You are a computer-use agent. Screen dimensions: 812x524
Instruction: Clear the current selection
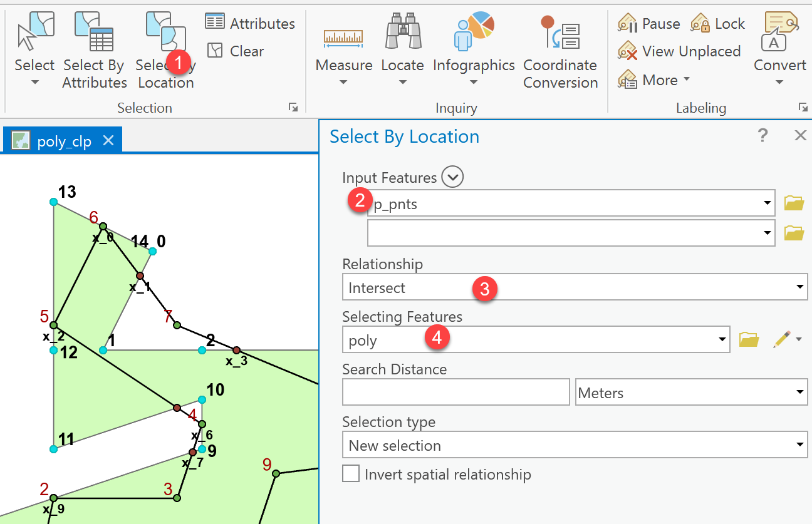[x=235, y=51]
